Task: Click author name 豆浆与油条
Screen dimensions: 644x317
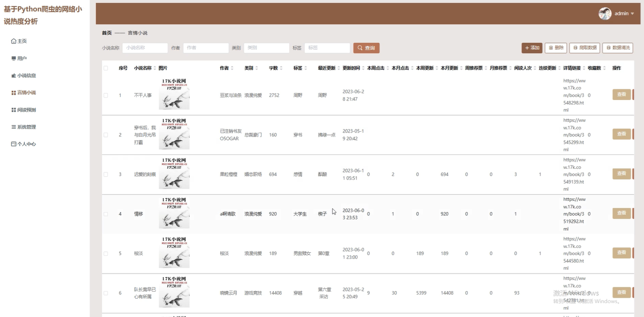Action: (231, 96)
